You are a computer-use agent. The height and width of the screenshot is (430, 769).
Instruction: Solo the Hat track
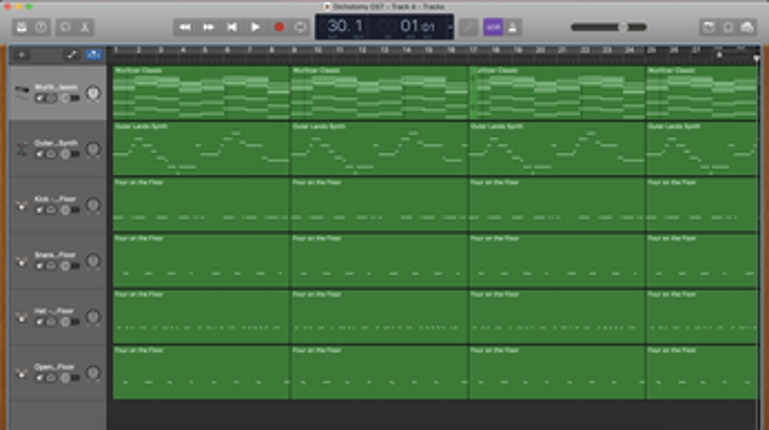[51, 322]
